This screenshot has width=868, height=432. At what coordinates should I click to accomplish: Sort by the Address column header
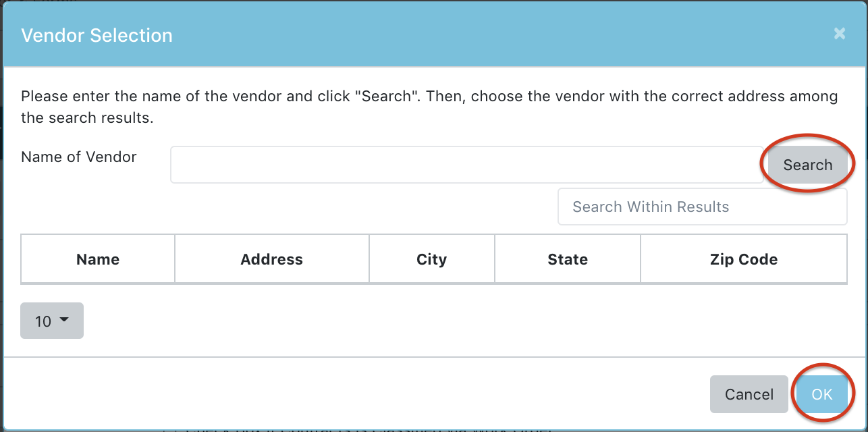click(x=272, y=259)
